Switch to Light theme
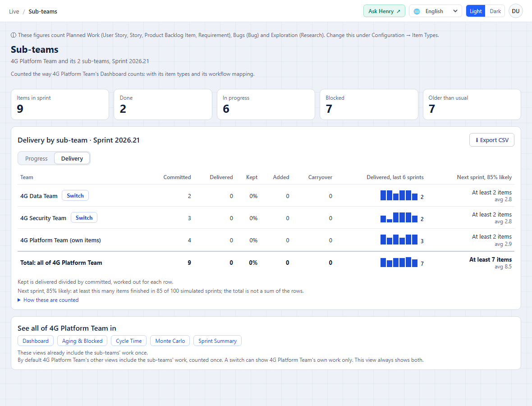This screenshot has height=406, width=532. click(x=475, y=11)
